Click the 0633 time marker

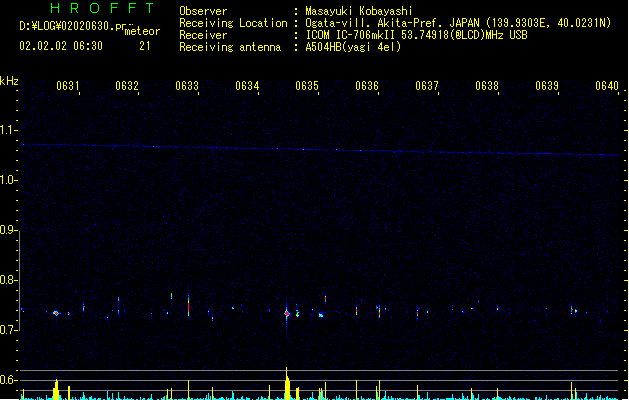tap(187, 86)
